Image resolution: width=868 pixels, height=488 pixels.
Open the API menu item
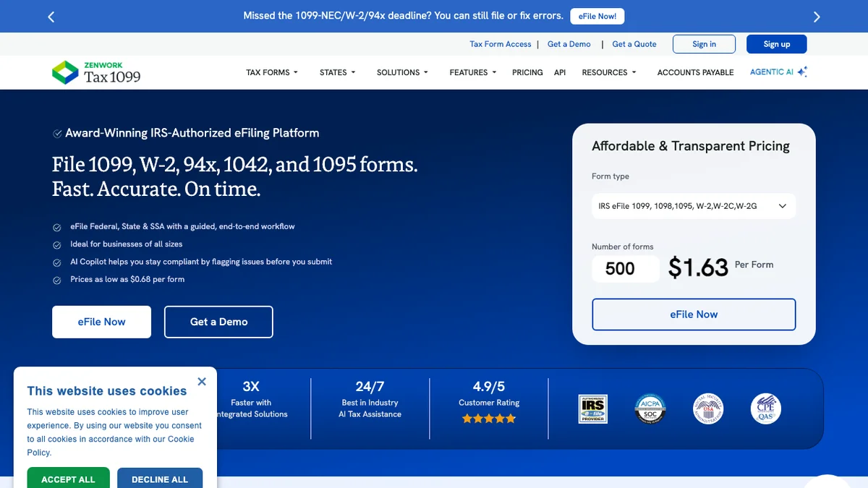coord(560,72)
